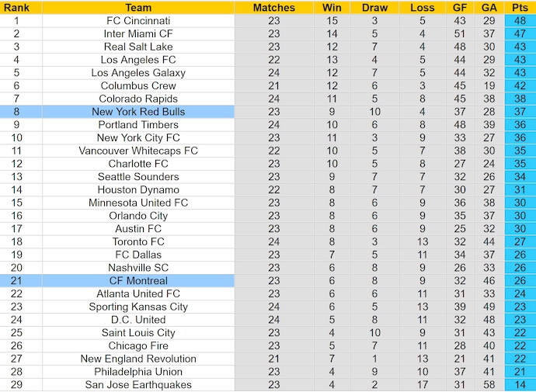
Task: Sort by the Team column header
Action: tap(138, 8)
